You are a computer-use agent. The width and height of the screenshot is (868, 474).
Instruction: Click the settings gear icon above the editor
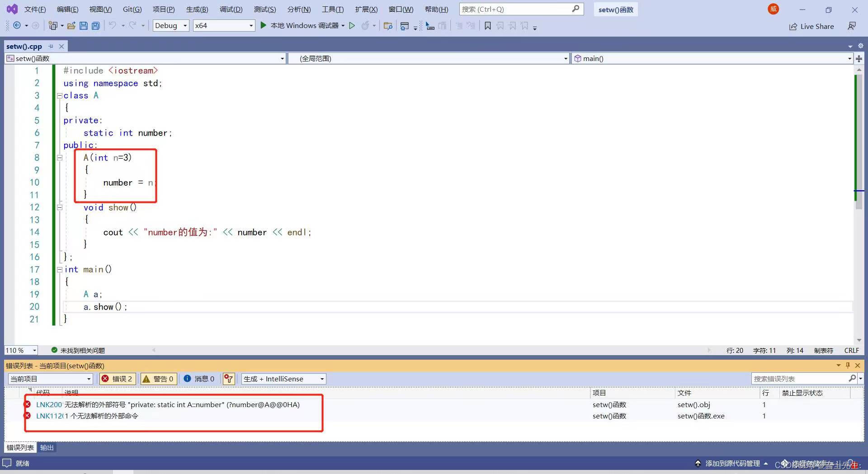tap(860, 46)
